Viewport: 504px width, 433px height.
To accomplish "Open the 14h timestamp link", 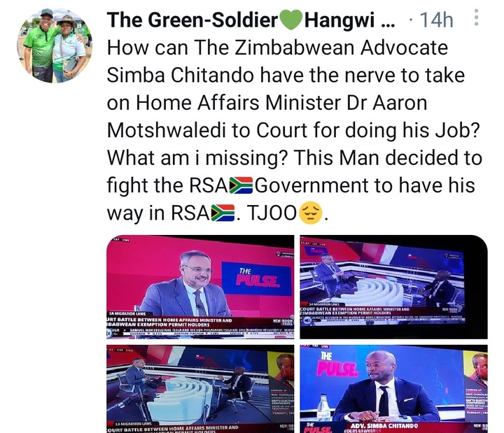I will point(437,20).
